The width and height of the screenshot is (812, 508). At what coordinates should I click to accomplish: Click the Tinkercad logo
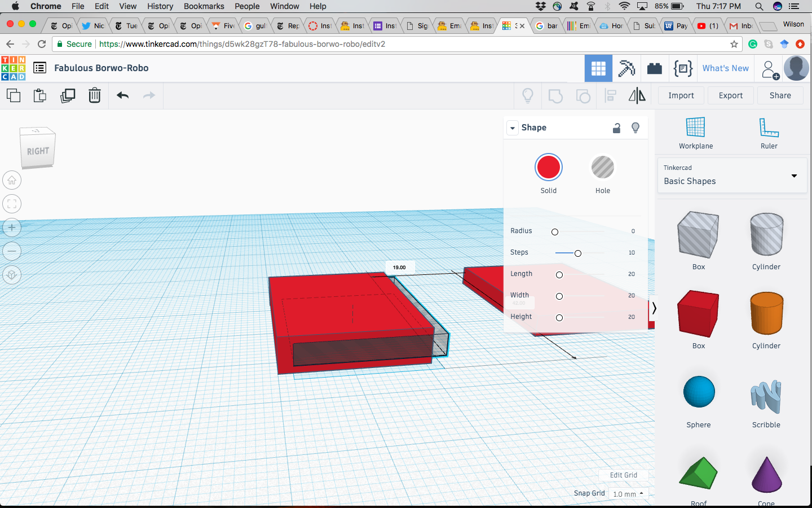click(14, 68)
